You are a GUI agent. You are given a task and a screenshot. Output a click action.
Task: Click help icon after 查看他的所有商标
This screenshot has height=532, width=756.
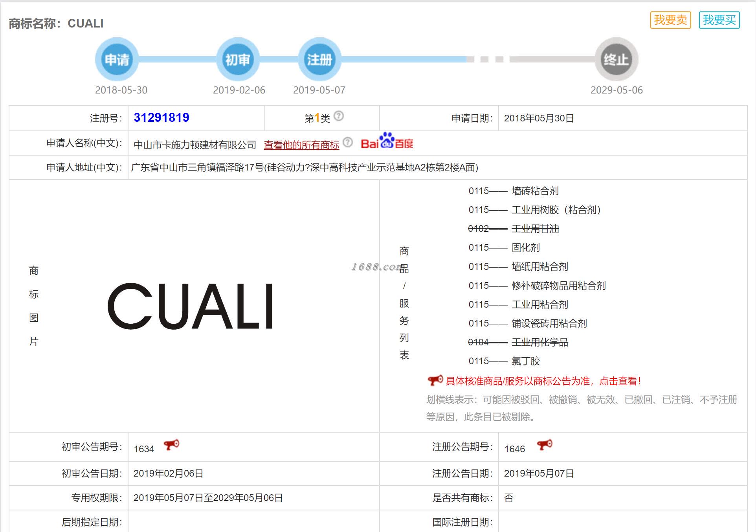point(348,142)
